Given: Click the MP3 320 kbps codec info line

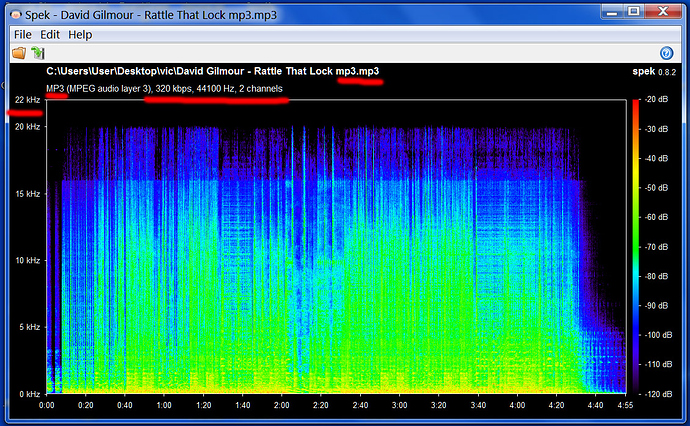Looking at the screenshot, I should pos(164,89).
